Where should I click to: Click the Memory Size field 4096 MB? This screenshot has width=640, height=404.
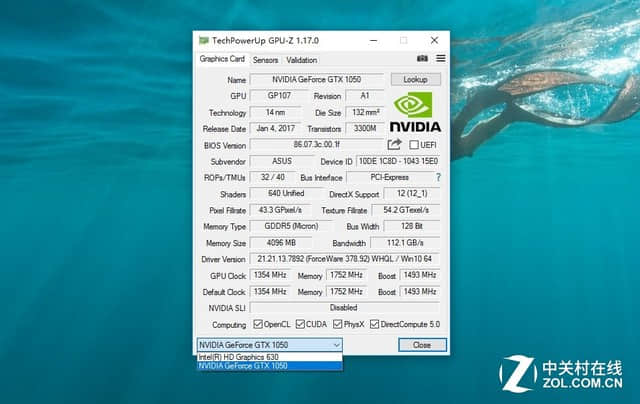281,243
